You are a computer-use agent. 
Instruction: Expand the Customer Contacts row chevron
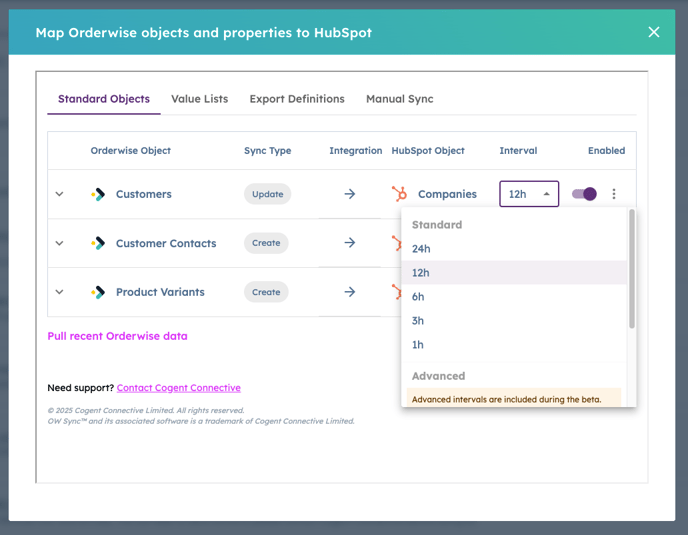pos(59,243)
